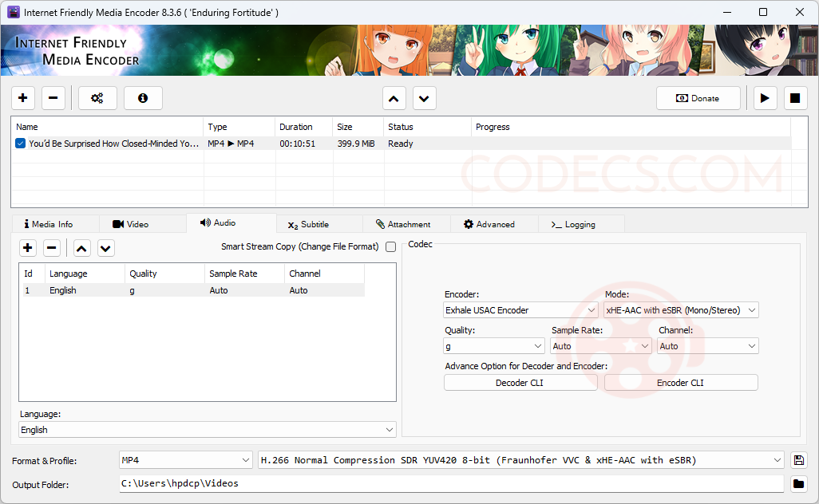Open the H.266 encoding profile dropdown

pyautogui.click(x=521, y=460)
